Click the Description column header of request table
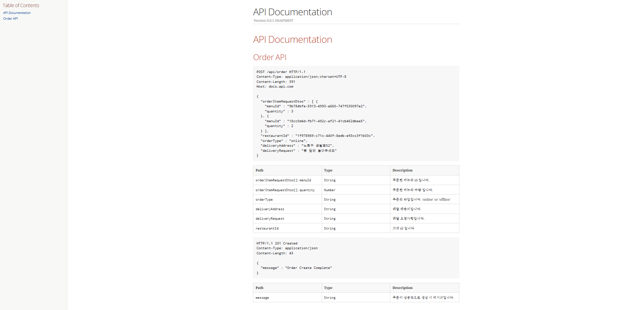This screenshot has height=310, width=644. [x=402, y=170]
